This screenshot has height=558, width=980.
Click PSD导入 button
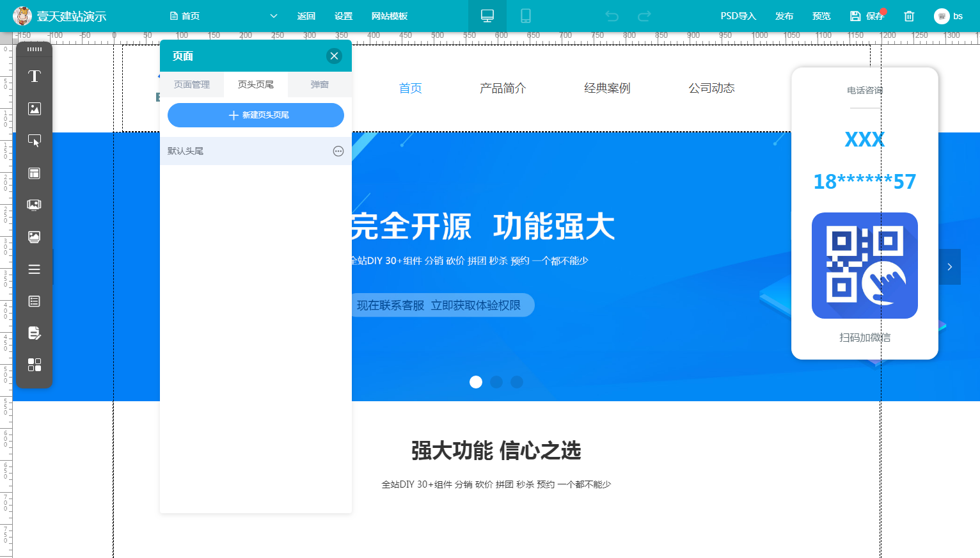tap(738, 16)
